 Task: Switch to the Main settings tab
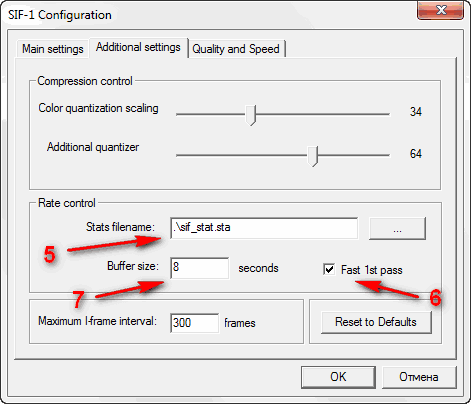52,49
